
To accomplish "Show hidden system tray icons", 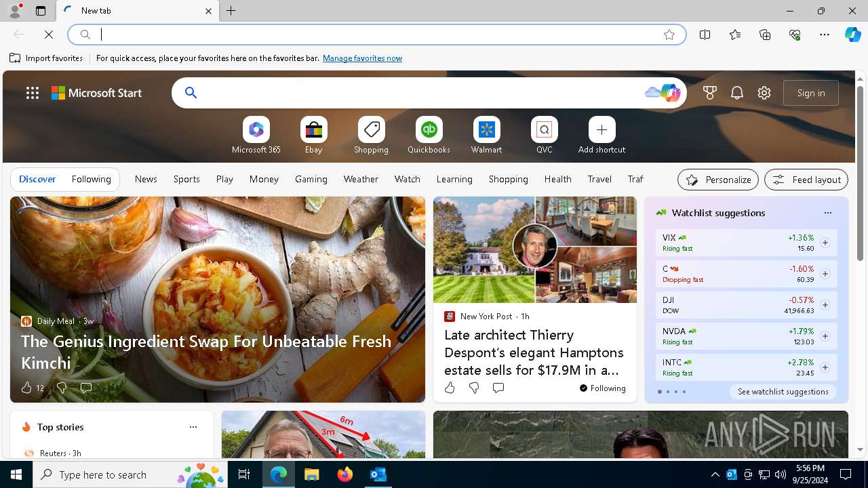I will (715, 474).
